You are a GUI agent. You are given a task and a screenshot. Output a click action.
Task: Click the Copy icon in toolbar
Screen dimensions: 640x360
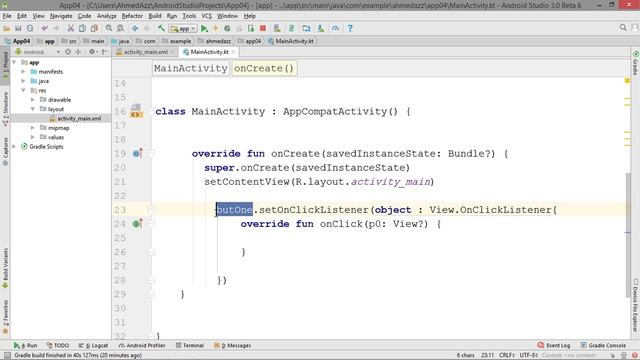pyautogui.click(x=82, y=29)
